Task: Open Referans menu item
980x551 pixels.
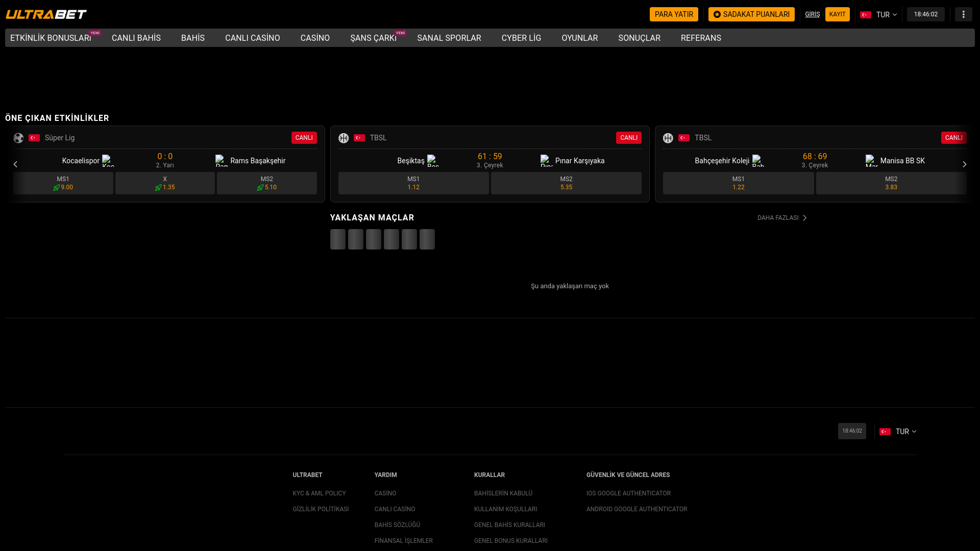Action: pyautogui.click(x=701, y=38)
